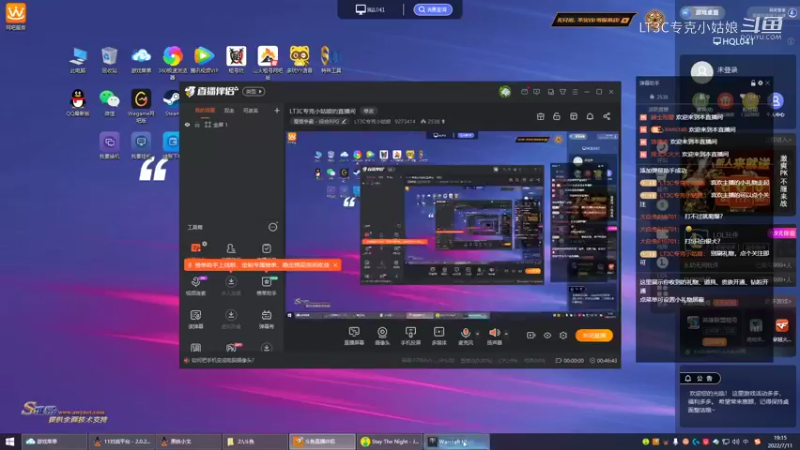Open the QQ penguin desktop icon

tap(78, 102)
